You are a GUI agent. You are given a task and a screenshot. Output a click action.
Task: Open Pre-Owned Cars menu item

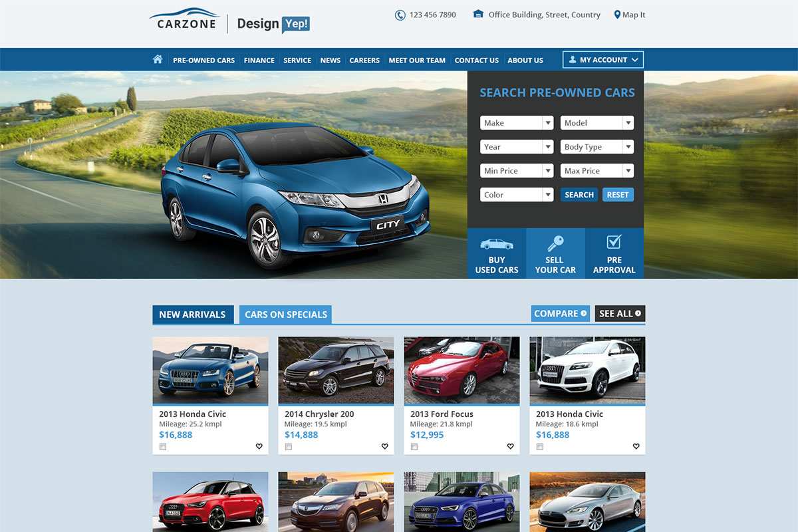pyautogui.click(x=203, y=60)
